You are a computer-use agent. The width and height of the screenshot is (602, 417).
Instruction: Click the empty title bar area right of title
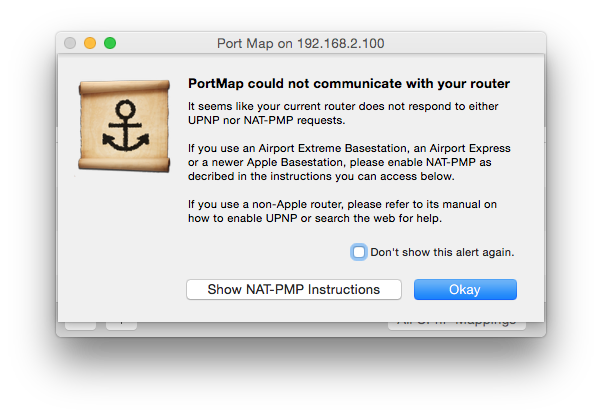tap(461, 43)
